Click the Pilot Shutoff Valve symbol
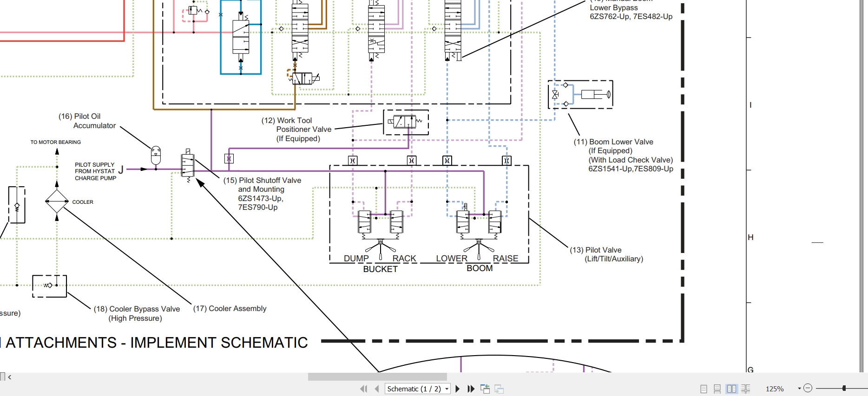This screenshot has height=396, width=868. pyautogui.click(x=188, y=165)
